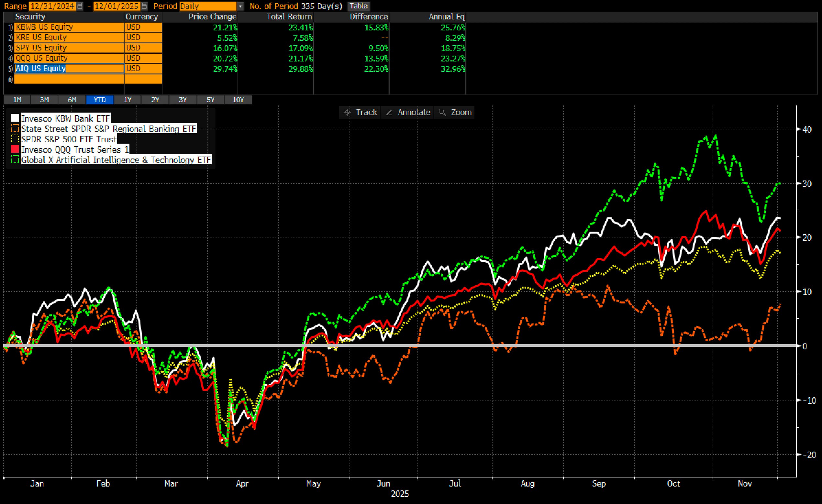This screenshot has width=822, height=504.
Task: Click the green dashed AIQ legend marker
Action: [x=15, y=160]
